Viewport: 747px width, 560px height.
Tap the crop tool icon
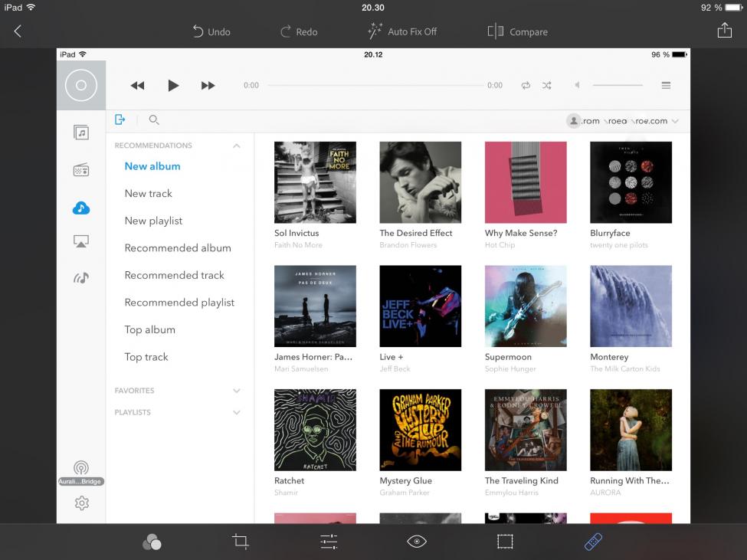pyautogui.click(x=241, y=542)
